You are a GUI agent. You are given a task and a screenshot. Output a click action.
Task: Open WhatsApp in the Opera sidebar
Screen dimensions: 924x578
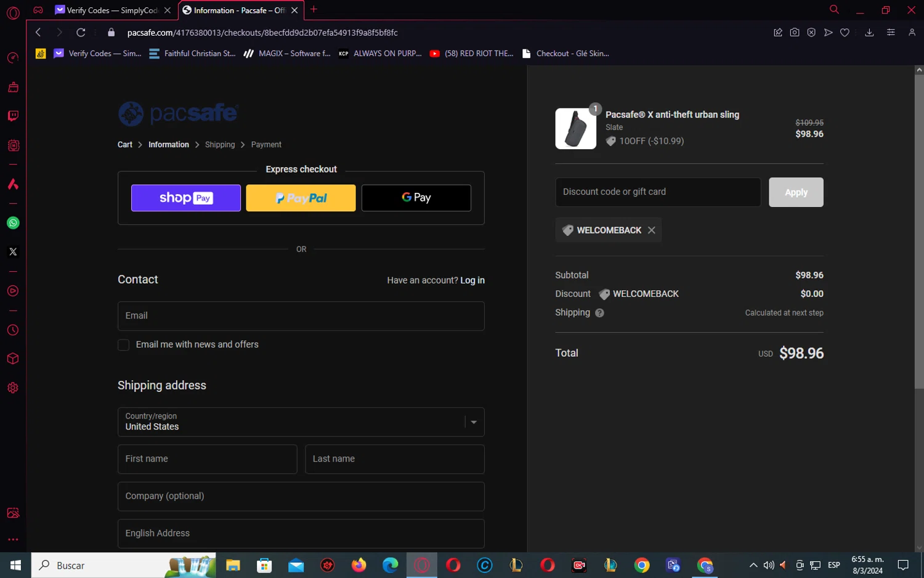tap(13, 223)
